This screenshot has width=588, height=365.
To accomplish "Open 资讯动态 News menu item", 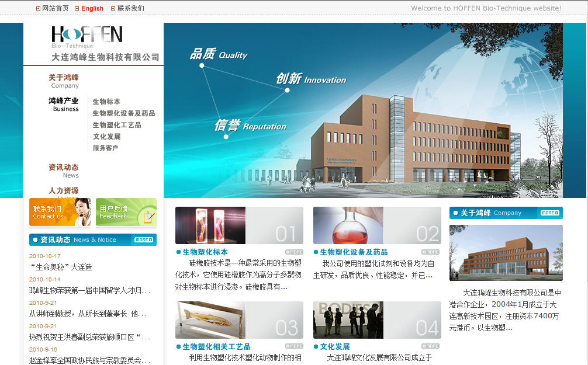I will [64, 171].
